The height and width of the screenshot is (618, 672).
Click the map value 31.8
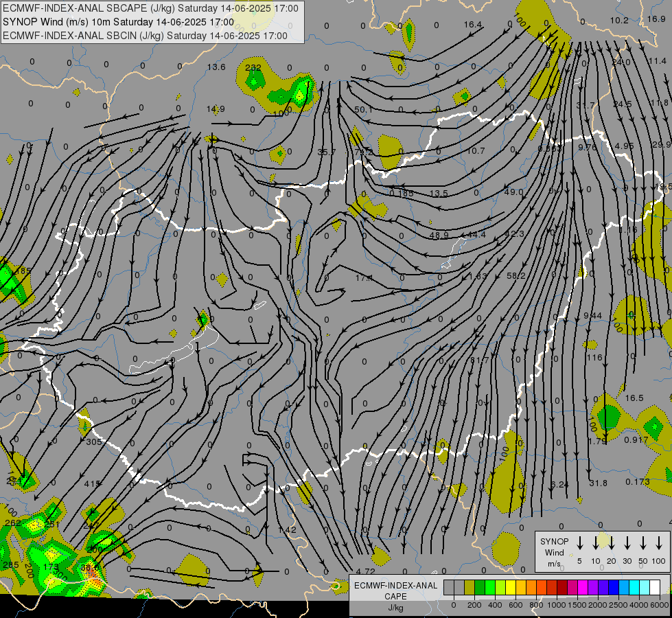[598, 483]
